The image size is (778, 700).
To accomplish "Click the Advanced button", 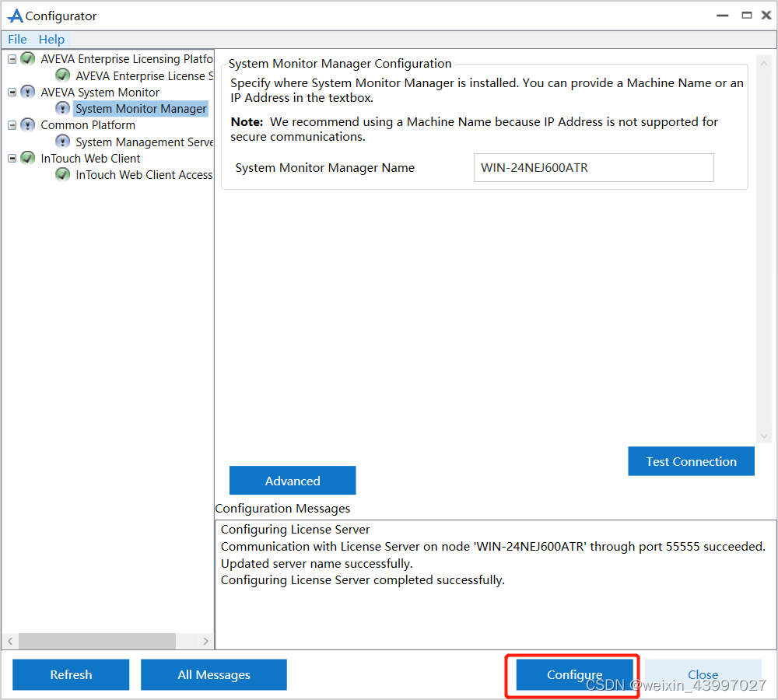I will pyautogui.click(x=293, y=480).
